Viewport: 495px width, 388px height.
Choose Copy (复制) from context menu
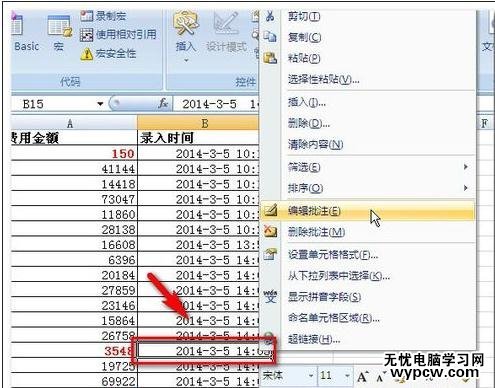coord(367,37)
